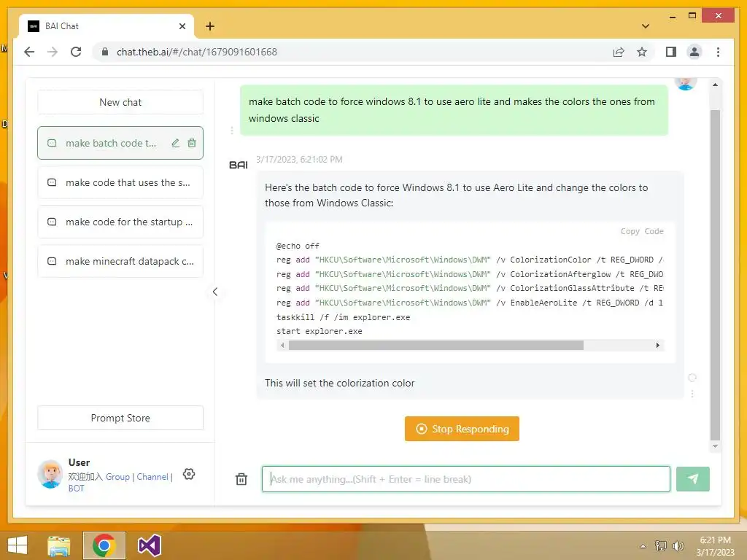Open network icon in system tray
Screen dimensions: 747x560
coord(661,546)
